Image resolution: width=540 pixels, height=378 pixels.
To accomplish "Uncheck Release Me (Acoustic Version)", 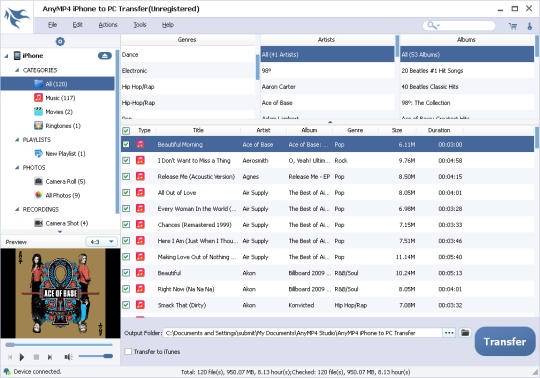I will pyautogui.click(x=126, y=176).
